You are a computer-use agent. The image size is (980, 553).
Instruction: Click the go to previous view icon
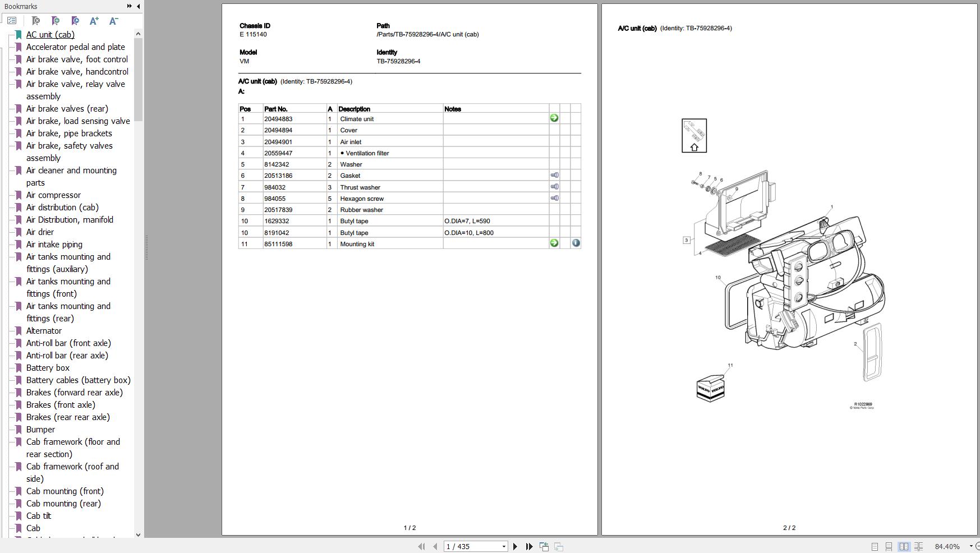click(544, 546)
